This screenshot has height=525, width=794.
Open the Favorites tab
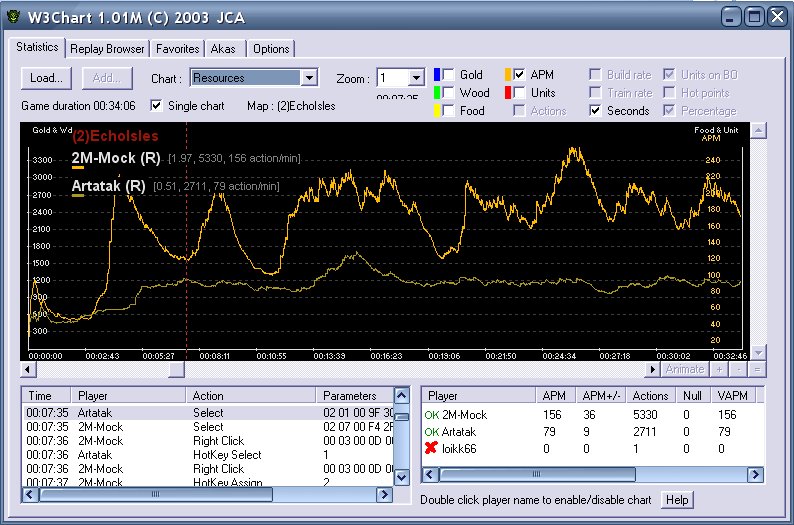(177, 49)
